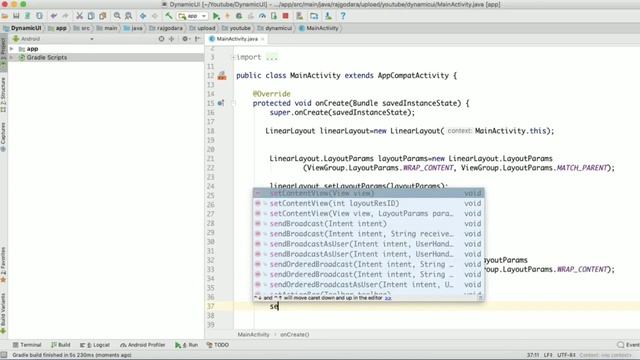640x360 pixels.
Task: Click the override gutter marker on line 15
Action: click(x=221, y=103)
